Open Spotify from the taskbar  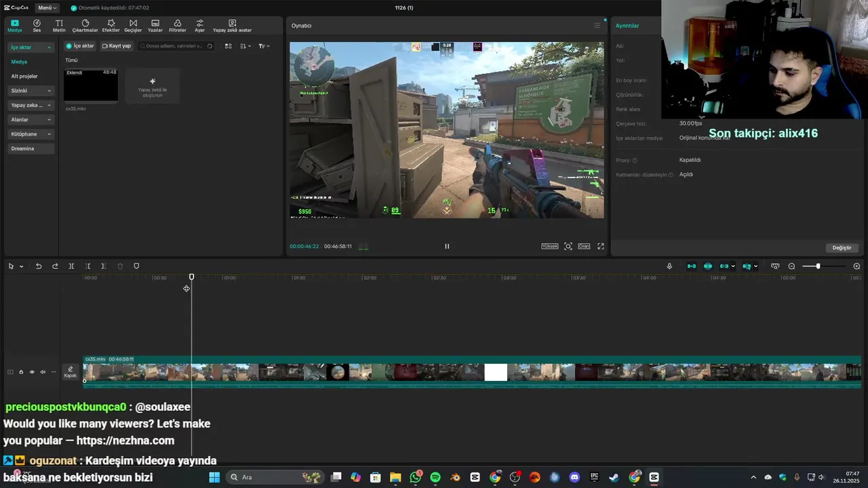tap(435, 477)
